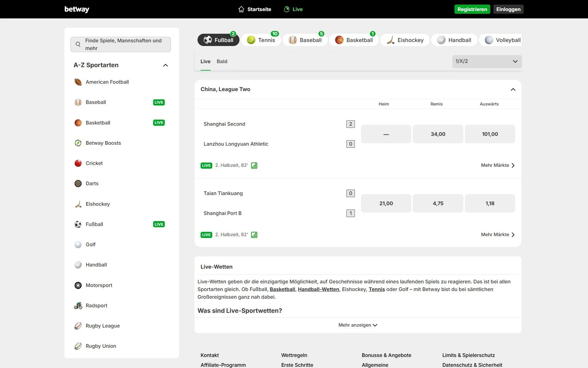Click the Golf ball icon
This screenshot has height=368, width=588.
[x=78, y=244]
